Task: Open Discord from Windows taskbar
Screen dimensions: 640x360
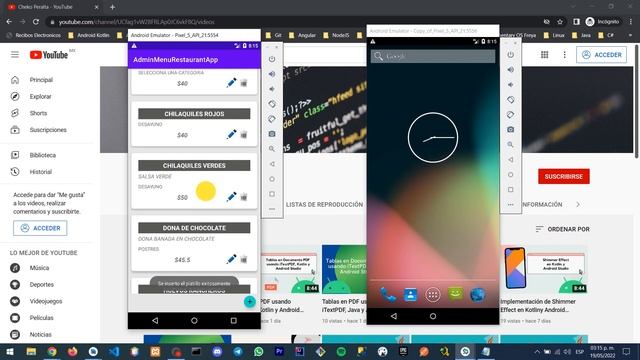Action: [217, 351]
